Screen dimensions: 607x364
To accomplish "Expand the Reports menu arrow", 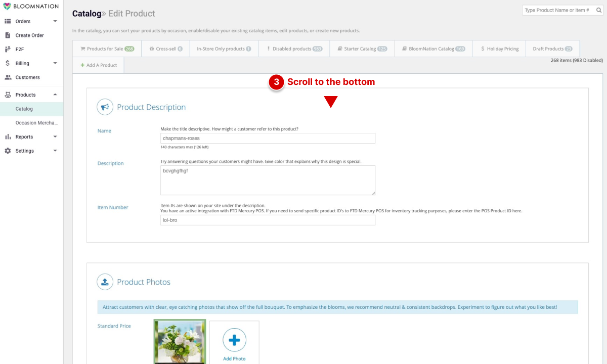I will tap(55, 136).
